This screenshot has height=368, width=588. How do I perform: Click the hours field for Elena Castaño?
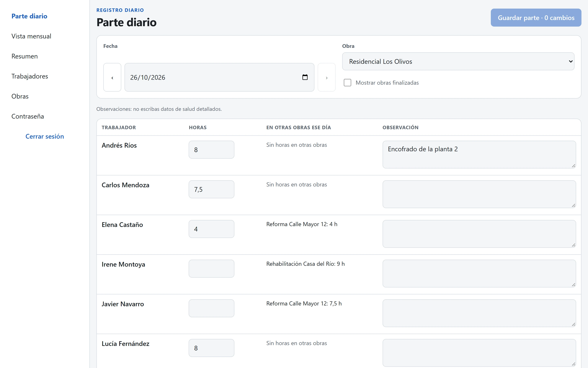pos(211,229)
